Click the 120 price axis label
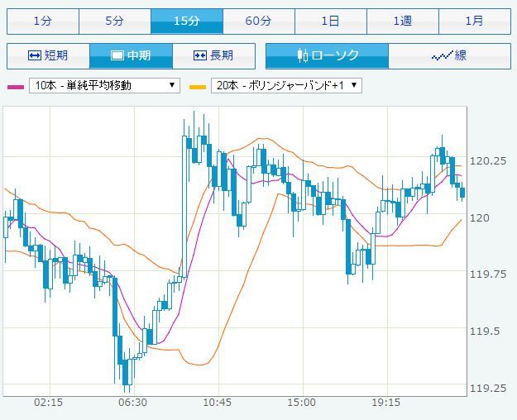The image size is (517, 420). [480, 218]
